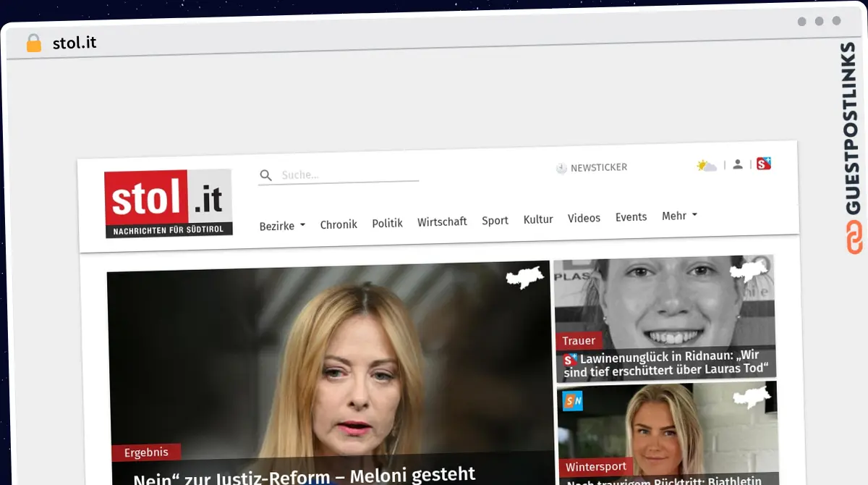Go to the Wirtschaft section
This screenshot has width=868, height=485.
(x=442, y=222)
